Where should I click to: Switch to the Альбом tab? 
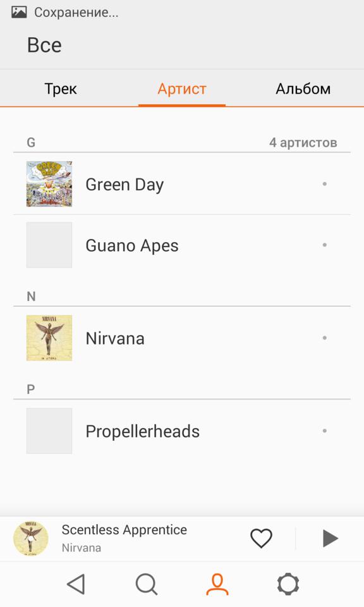[x=303, y=89]
